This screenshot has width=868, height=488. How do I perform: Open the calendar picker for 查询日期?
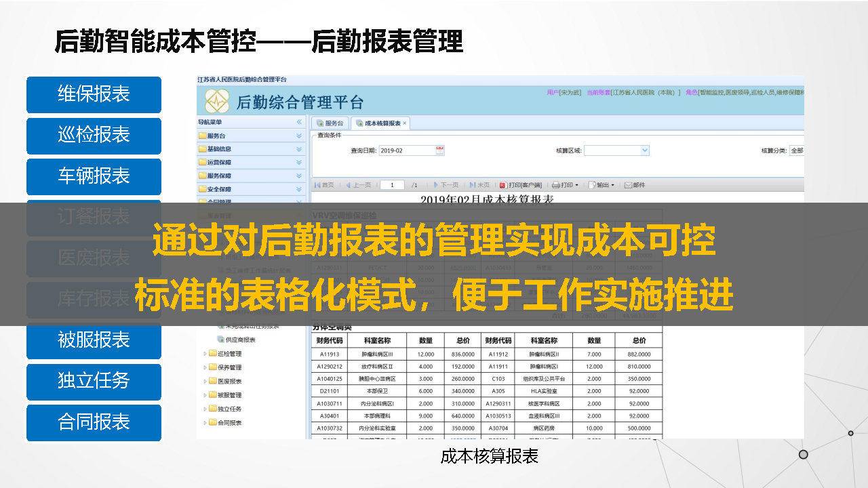(x=440, y=150)
